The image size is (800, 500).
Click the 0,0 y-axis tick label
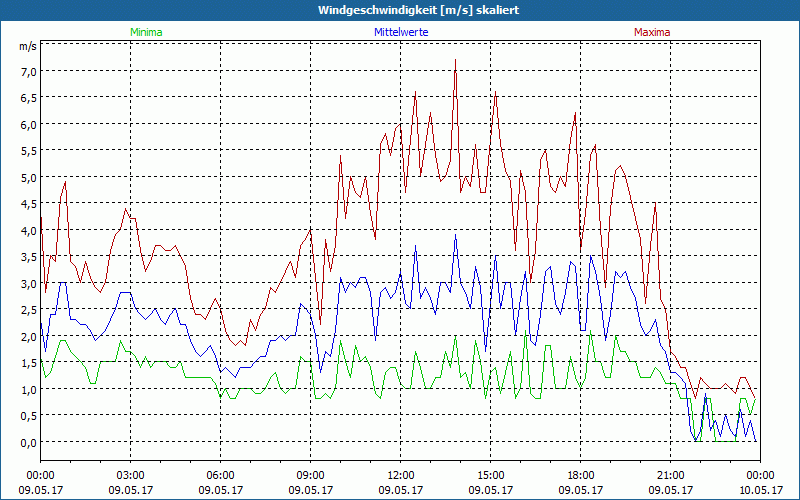coord(27,442)
